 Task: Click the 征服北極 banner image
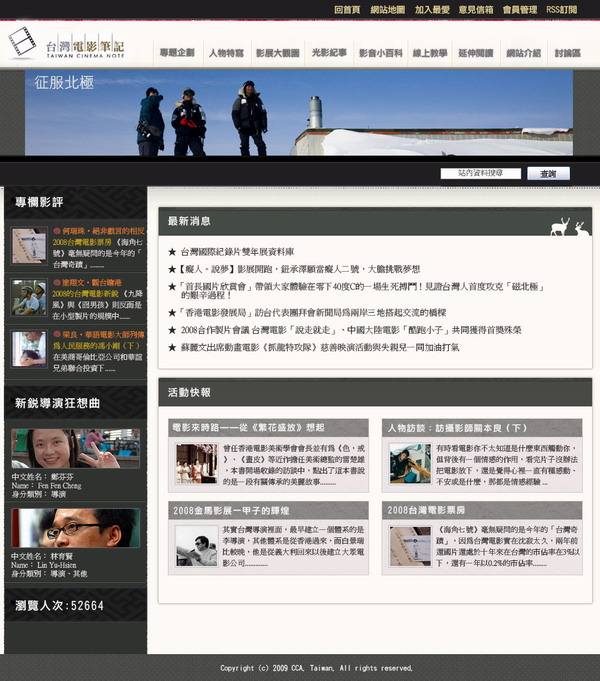coord(299,113)
